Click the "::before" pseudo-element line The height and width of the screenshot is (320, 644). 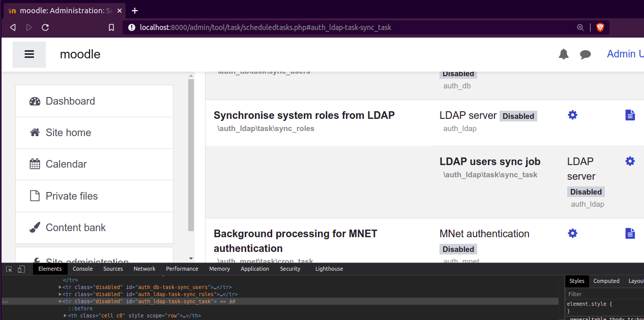[x=80, y=308]
